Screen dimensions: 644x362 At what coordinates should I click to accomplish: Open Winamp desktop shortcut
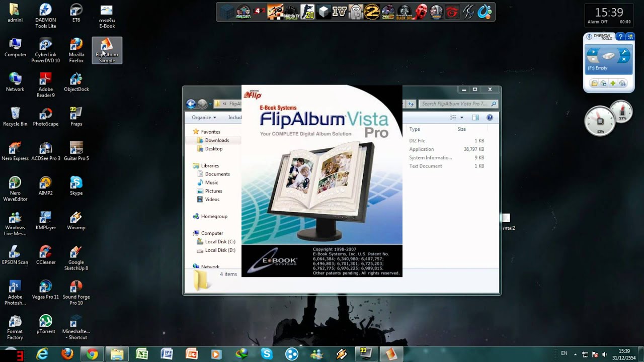[76, 221]
